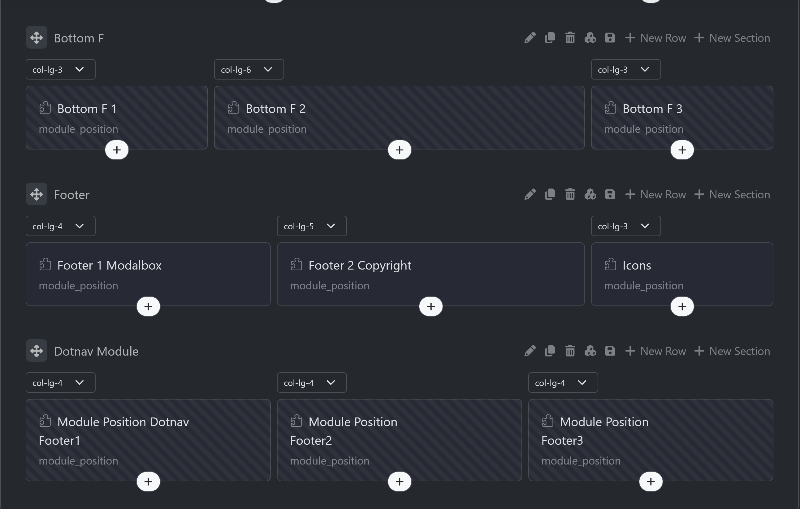
Task: Open column size dropdown above Icons position
Action: [626, 226]
